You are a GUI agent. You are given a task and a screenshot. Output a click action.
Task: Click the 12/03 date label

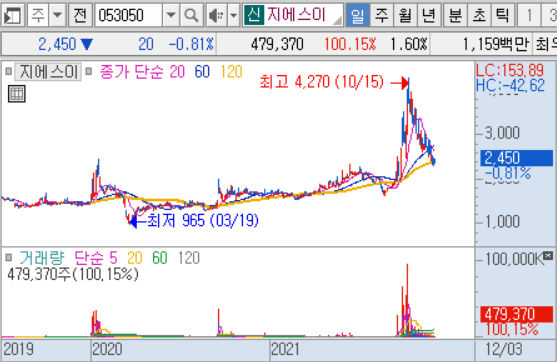click(x=504, y=350)
